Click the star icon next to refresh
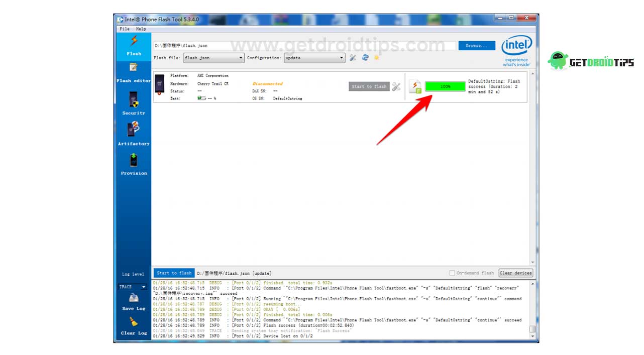644x355 pixels. 376,58
